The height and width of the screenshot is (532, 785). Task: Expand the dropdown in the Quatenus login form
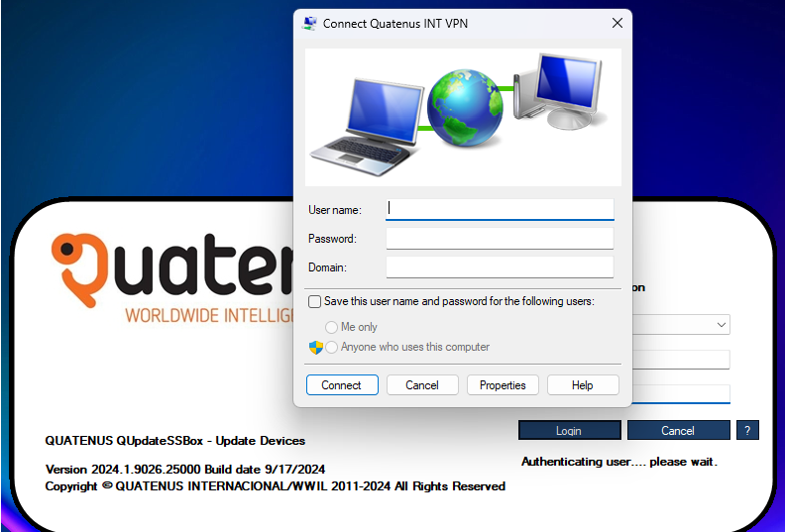721,325
